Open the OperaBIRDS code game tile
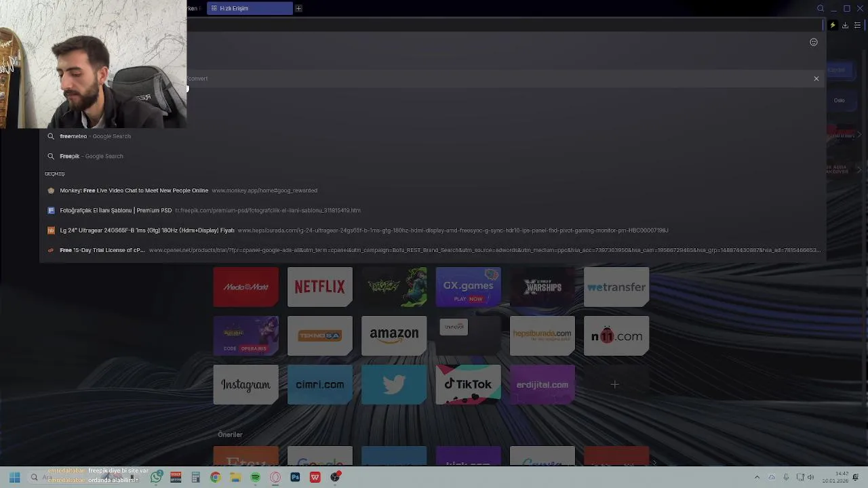 click(x=245, y=335)
